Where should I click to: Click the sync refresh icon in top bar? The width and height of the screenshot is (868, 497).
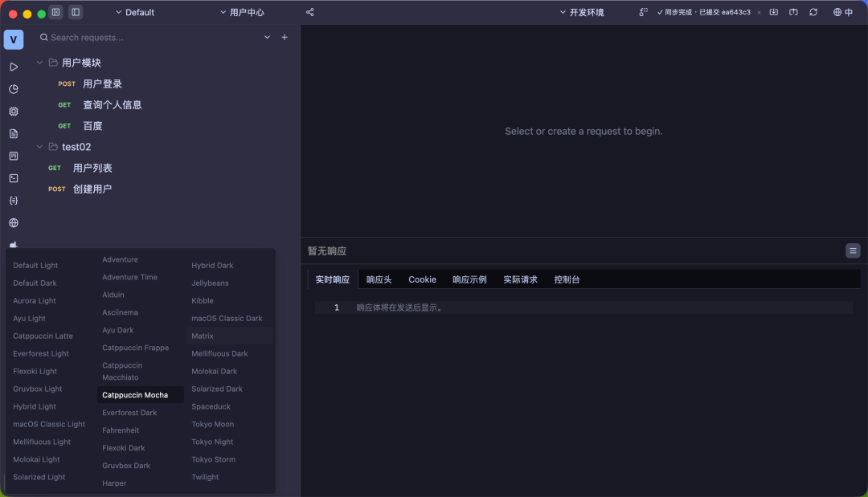(813, 12)
